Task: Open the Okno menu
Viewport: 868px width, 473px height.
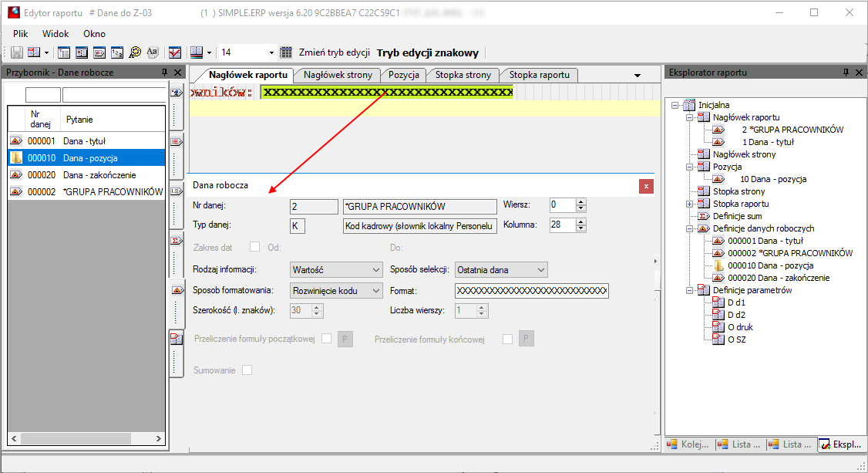Action: (95, 34)
